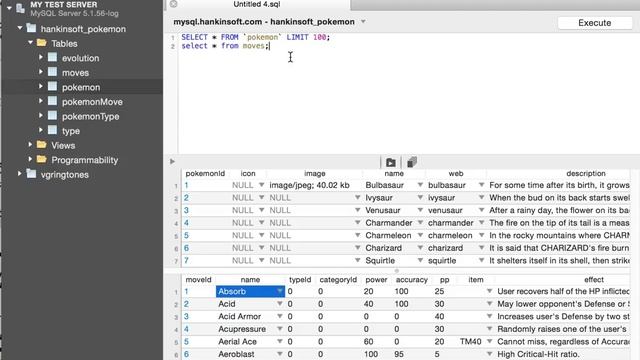The image size is (640, 360).
Task: Click the pokemonMove table icon
Action: [x=53, y=101]
